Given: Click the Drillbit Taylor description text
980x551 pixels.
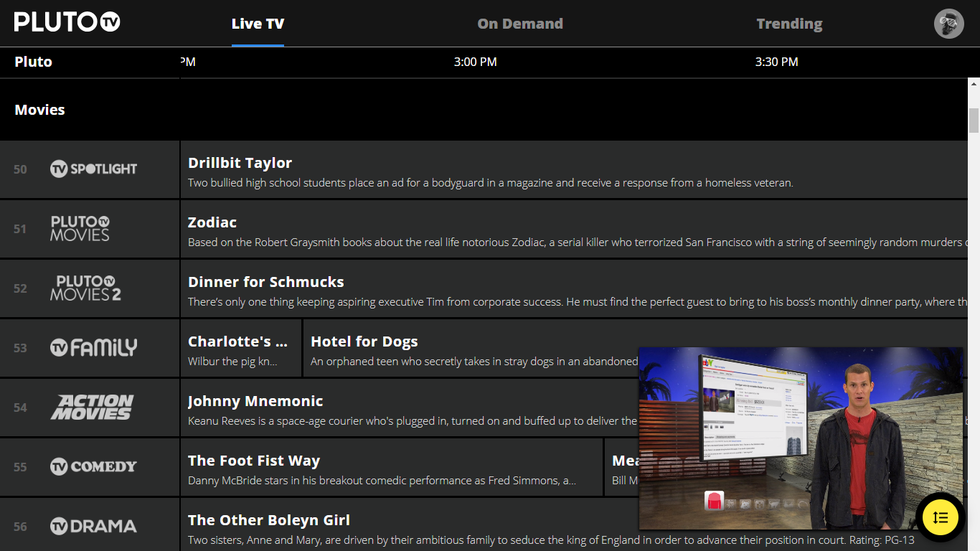Looking at the screenshot, I should (491, 183).
